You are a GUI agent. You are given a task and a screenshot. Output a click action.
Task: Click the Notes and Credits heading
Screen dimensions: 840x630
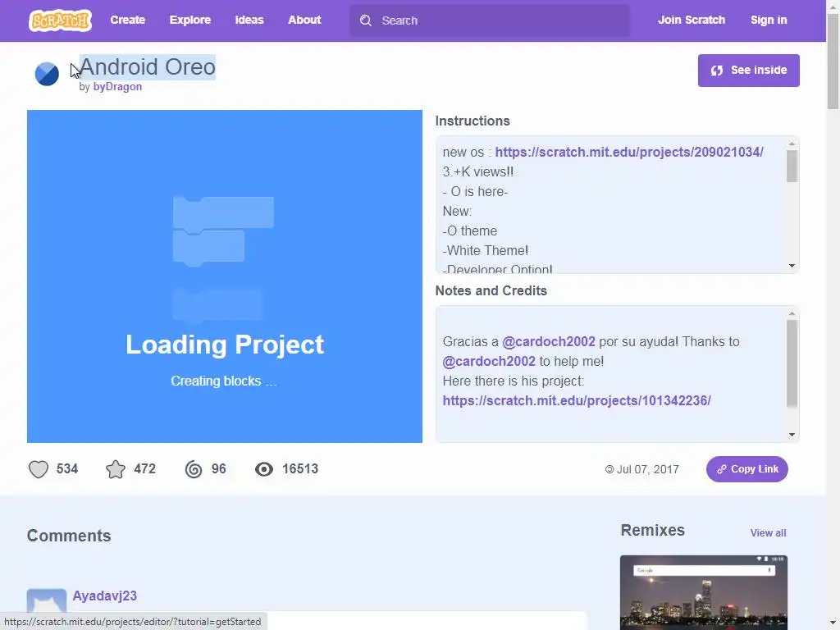point(491,291)
